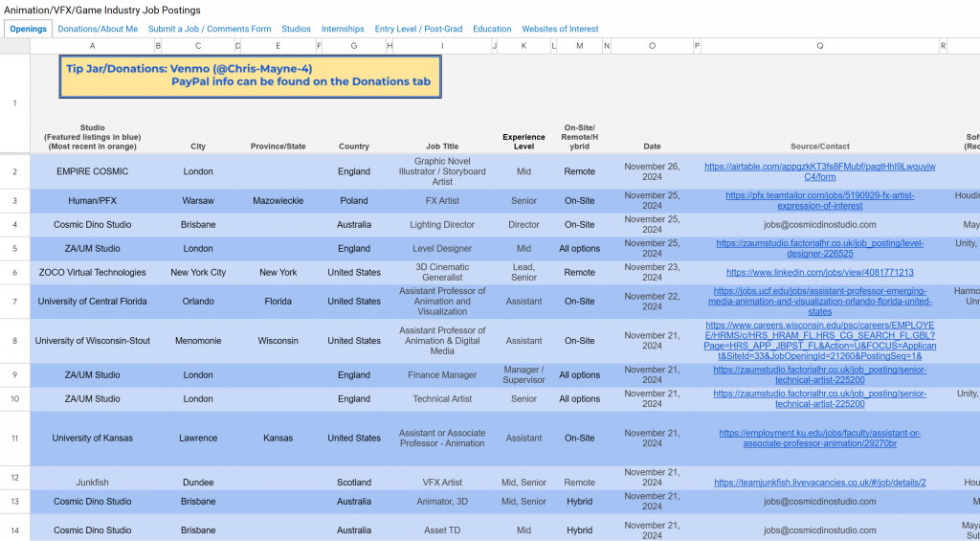Click the 'Asset TD' job title cell
Screen dimensions: 980x541
(x=442, y=530)
